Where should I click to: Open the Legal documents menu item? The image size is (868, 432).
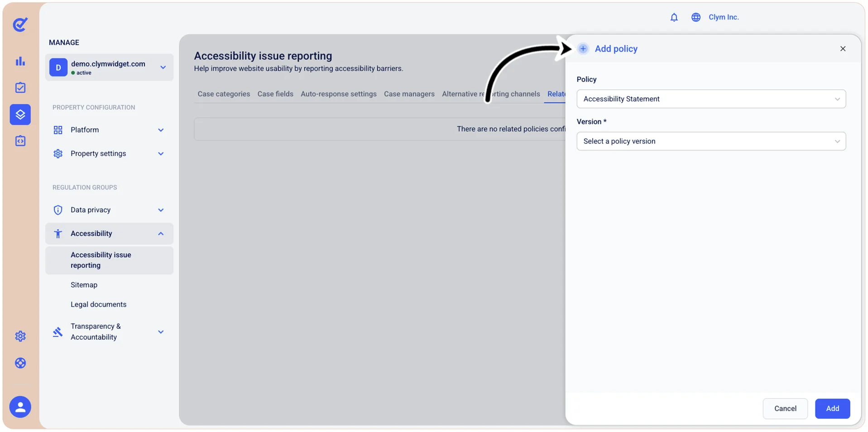(98, 304)
